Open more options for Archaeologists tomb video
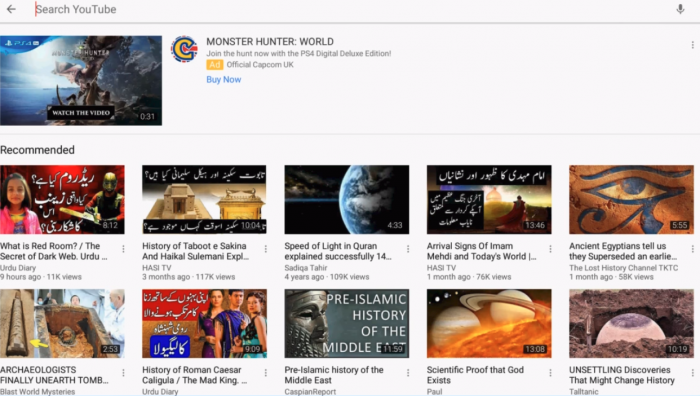700x396 pixels. (123, 373)
